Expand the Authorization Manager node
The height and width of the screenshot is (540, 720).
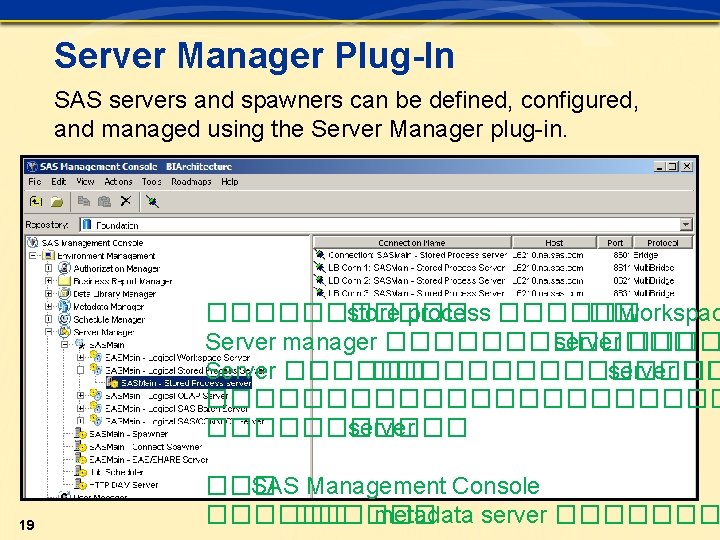point(49,268)
